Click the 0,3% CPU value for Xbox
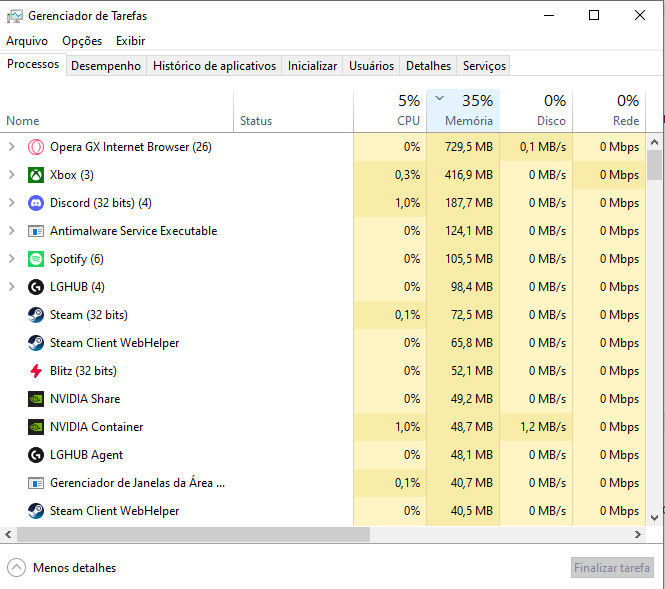 pos(407,175)
